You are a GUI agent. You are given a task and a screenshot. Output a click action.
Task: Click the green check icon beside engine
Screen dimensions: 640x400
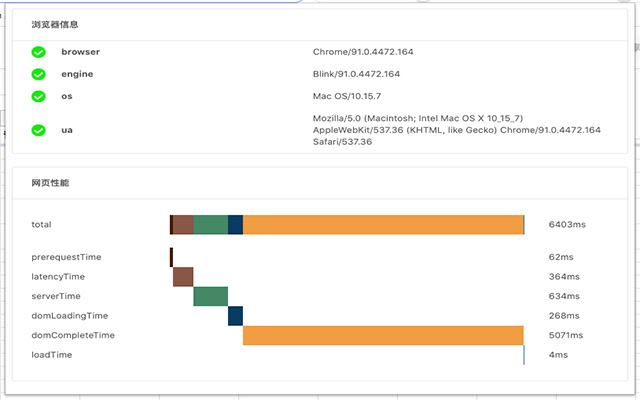pyautogui.click(x=38, y=74)
